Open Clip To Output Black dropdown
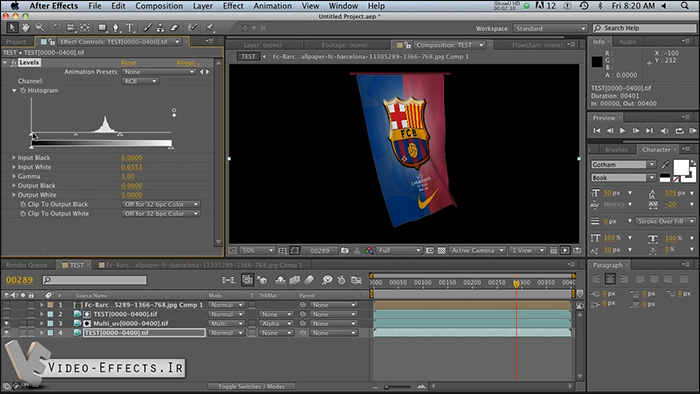This screenshot has width=700, height=394. pos(160,204)
